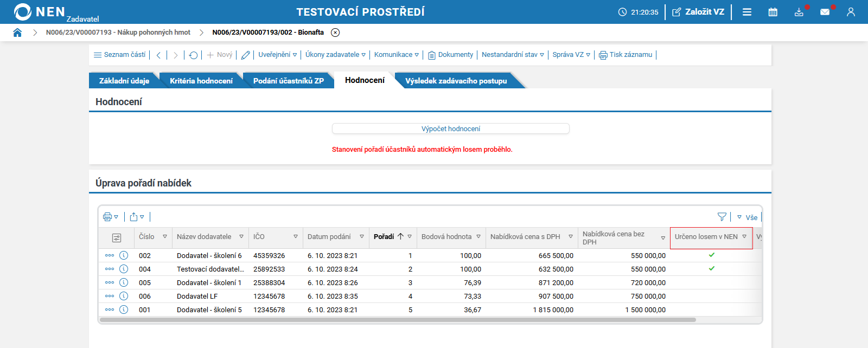The height and width of the screenshot is (348, 868).
Task: Close the Bionafta breadcrumb tab
Action: [x=335, y=33]
